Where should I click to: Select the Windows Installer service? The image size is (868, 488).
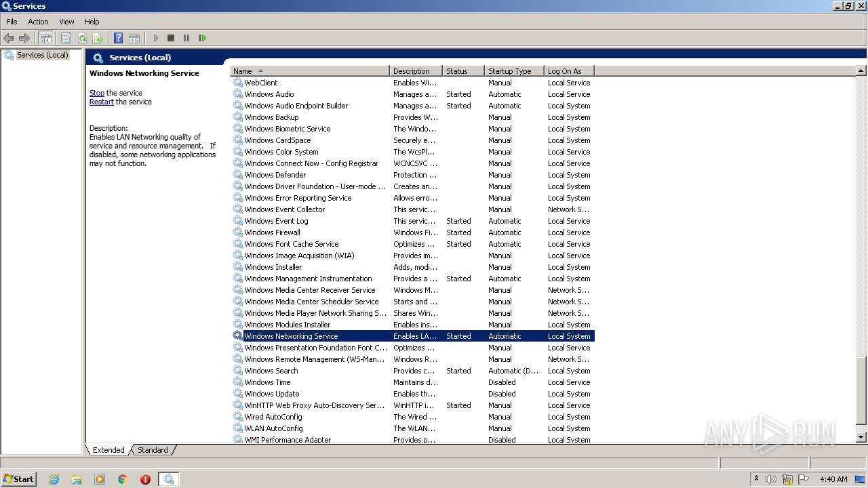[412, 267]
